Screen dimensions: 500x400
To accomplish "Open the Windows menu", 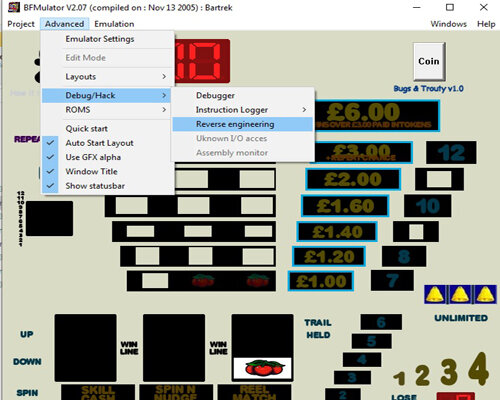I will point(448,24).
